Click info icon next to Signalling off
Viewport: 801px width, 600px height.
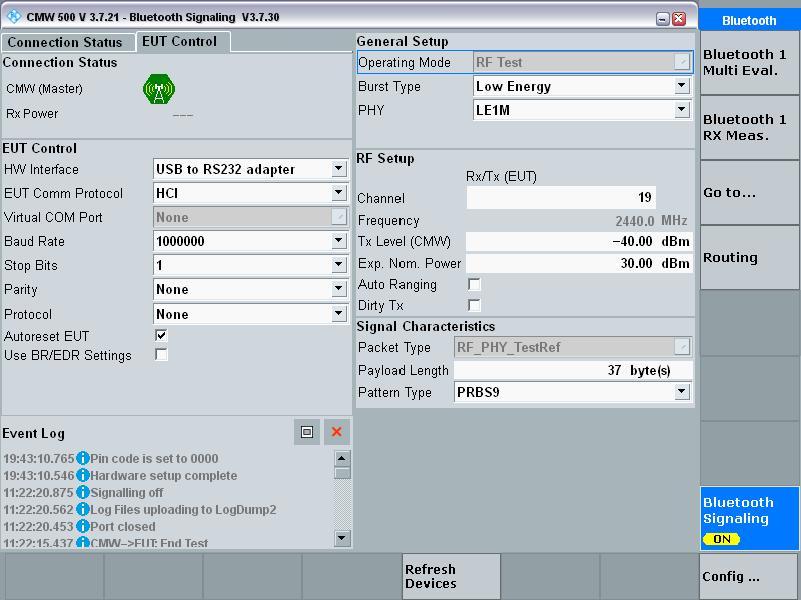point(82,492)
